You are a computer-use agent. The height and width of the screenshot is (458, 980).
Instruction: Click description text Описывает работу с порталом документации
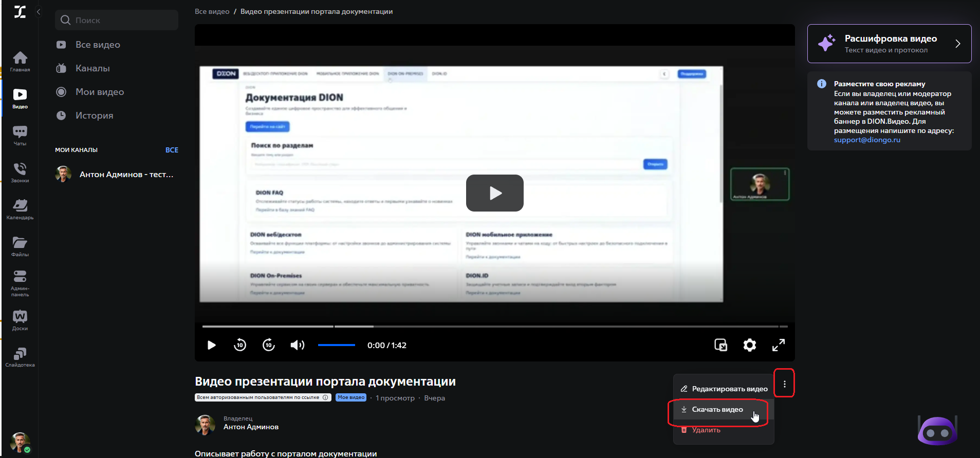click(286, 453)
